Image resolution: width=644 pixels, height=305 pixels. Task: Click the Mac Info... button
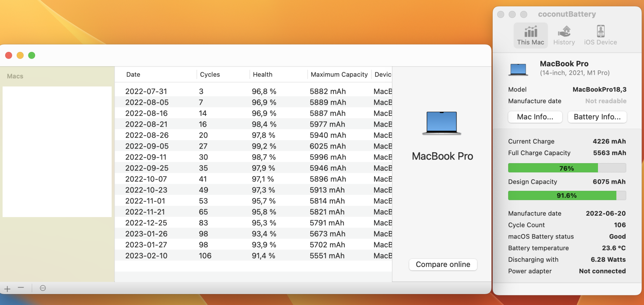coord(535,117)
